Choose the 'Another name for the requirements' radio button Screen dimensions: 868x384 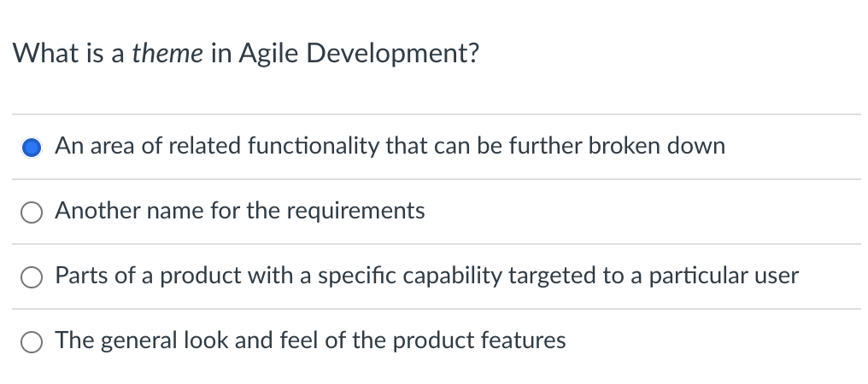pos(32,212)
